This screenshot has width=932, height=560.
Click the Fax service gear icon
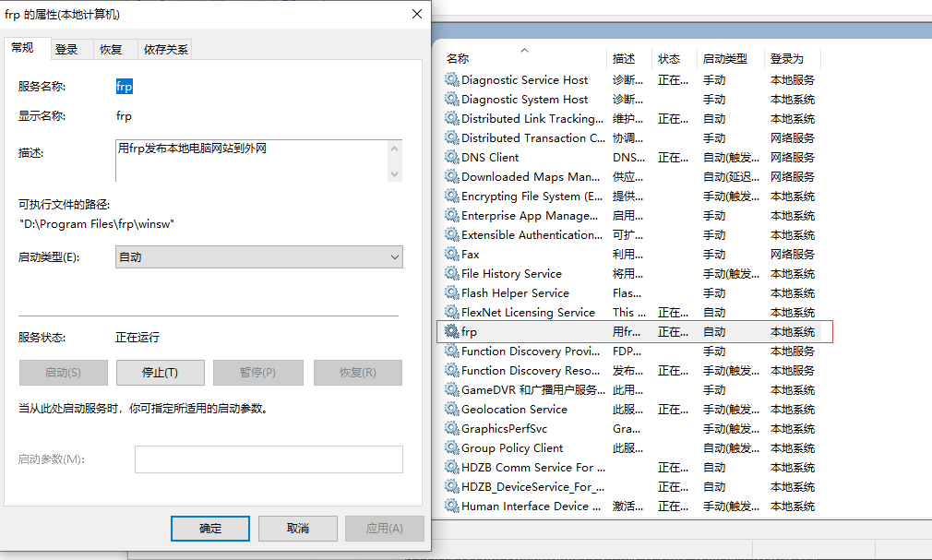point(451,255)
